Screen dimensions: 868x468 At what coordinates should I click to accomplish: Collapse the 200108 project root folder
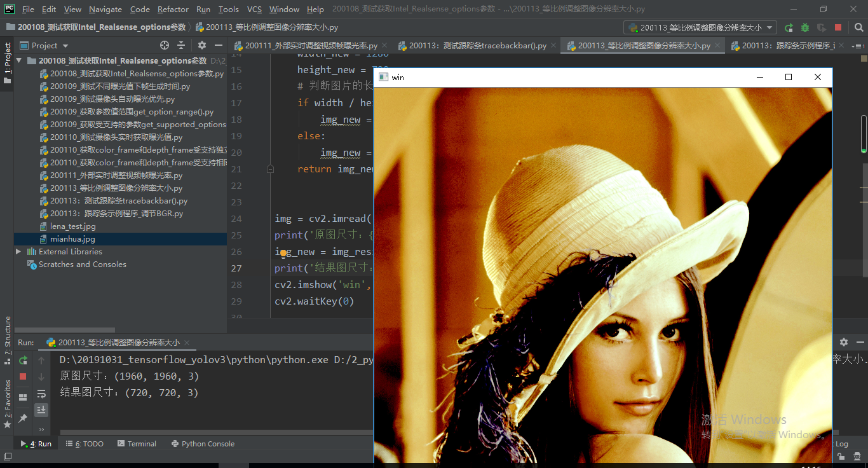pos(19,60)
